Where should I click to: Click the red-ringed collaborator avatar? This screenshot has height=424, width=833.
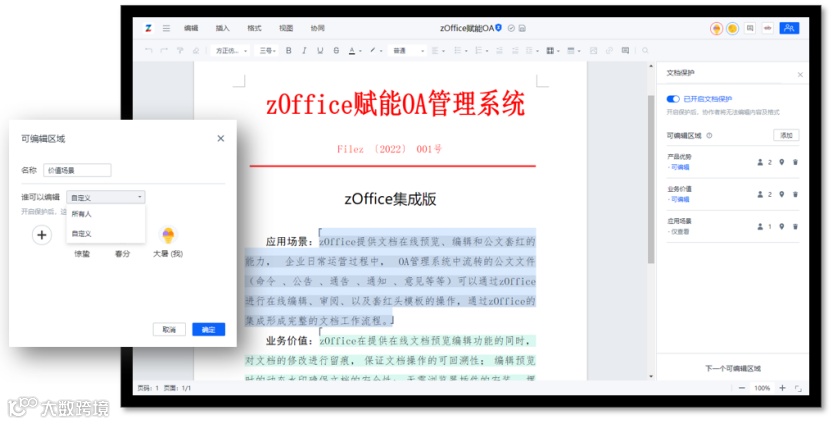point(716,28)
